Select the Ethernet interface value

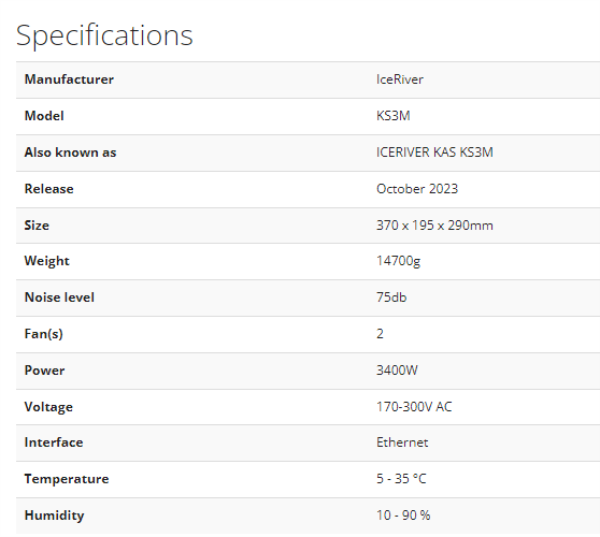[x=402, y=442]
